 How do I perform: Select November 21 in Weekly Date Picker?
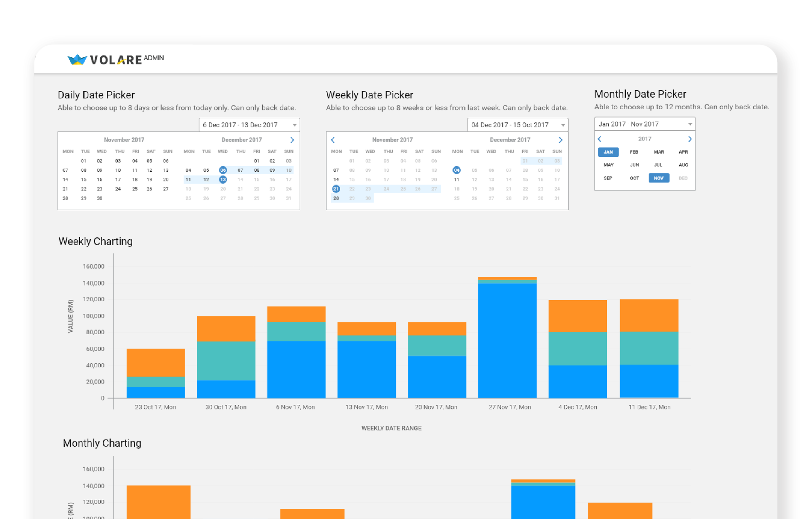336,189
